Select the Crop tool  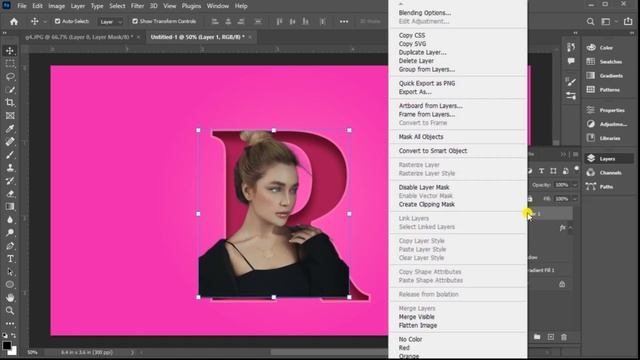10,102
